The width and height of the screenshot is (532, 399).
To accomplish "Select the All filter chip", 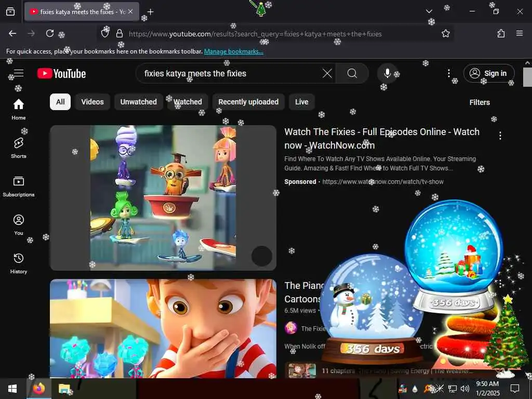I will click(60, 102).
